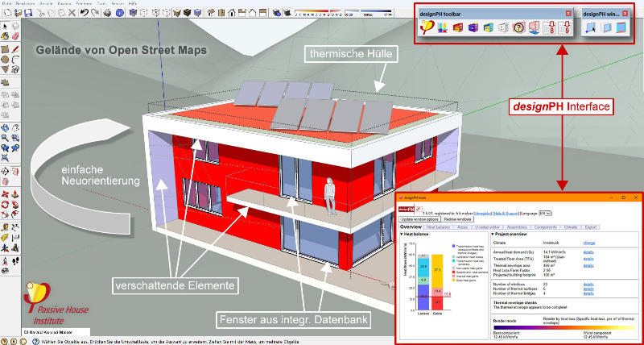Switch to the Heat balance tab
644x345 pixels.
pos(438,227)
